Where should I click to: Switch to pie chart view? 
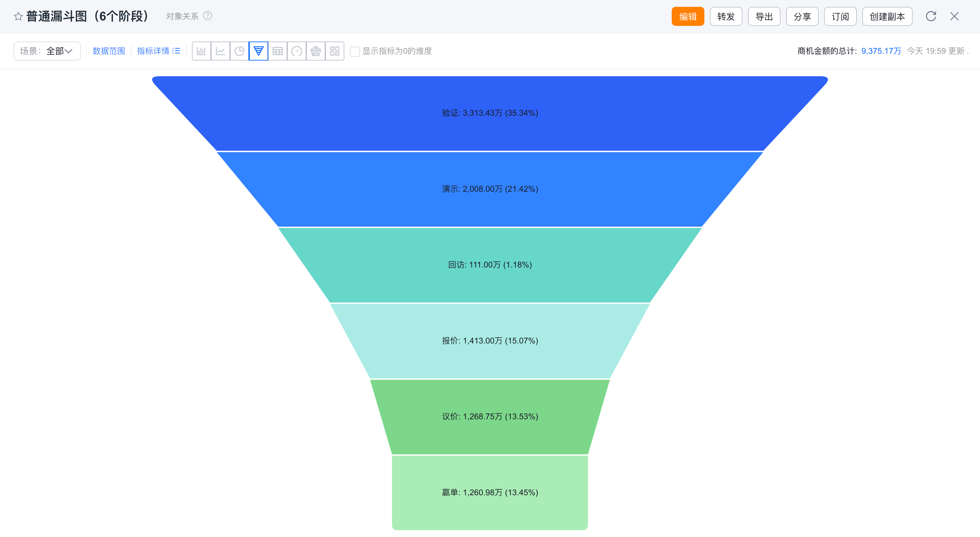click(x=239, y=51)
